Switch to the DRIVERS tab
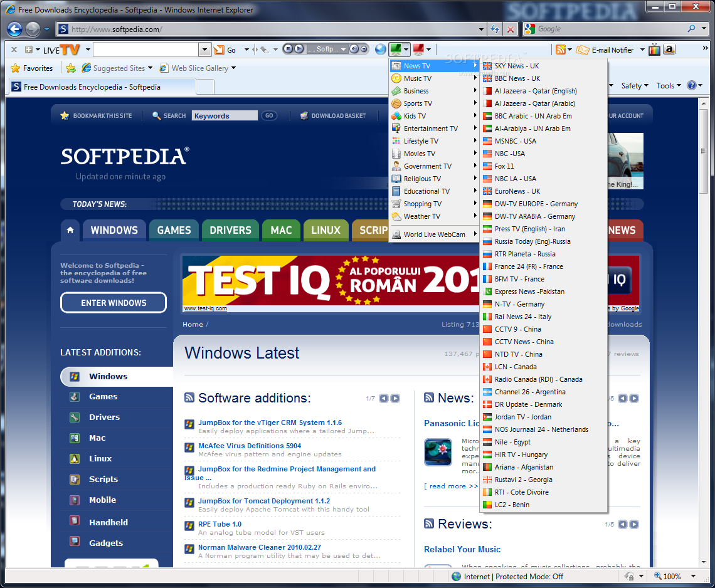The image size is (715, 588). (x=230, y=230)
